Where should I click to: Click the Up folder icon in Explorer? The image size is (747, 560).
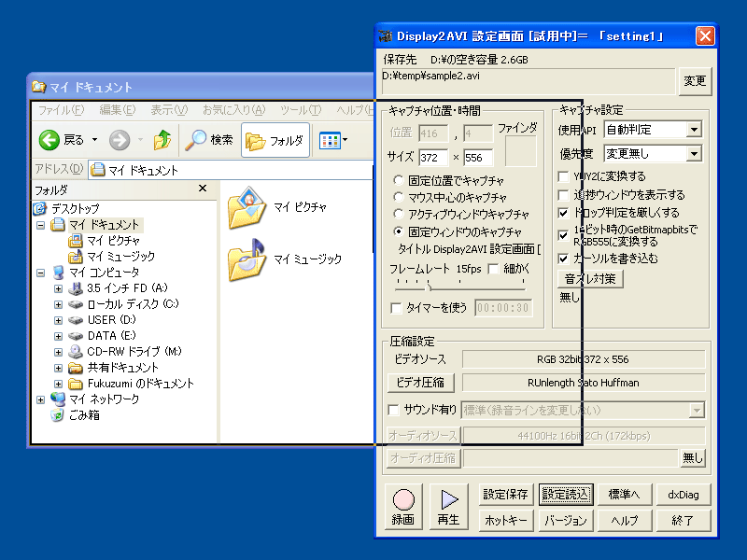click(x=162, y=140)
